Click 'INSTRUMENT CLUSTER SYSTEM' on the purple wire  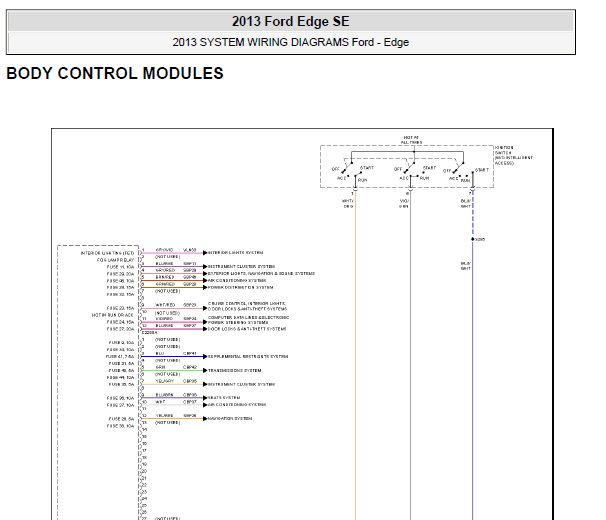click(x=241, y=266)
